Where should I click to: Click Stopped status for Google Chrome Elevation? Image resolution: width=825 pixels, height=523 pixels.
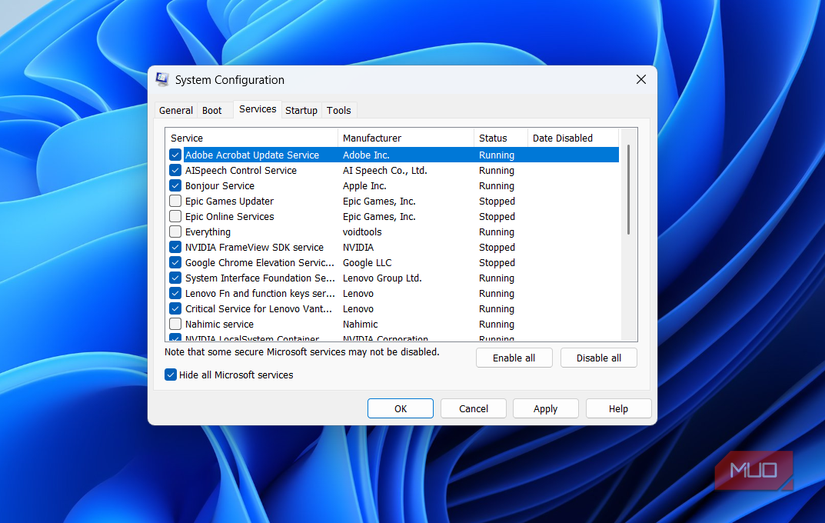coord(497,262)
